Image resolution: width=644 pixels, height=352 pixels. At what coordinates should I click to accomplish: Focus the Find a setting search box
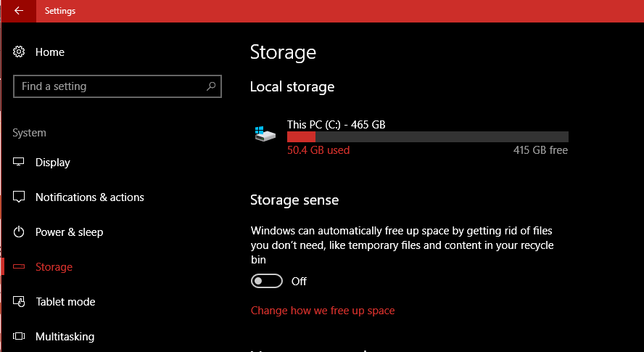[x=109, y=86]
